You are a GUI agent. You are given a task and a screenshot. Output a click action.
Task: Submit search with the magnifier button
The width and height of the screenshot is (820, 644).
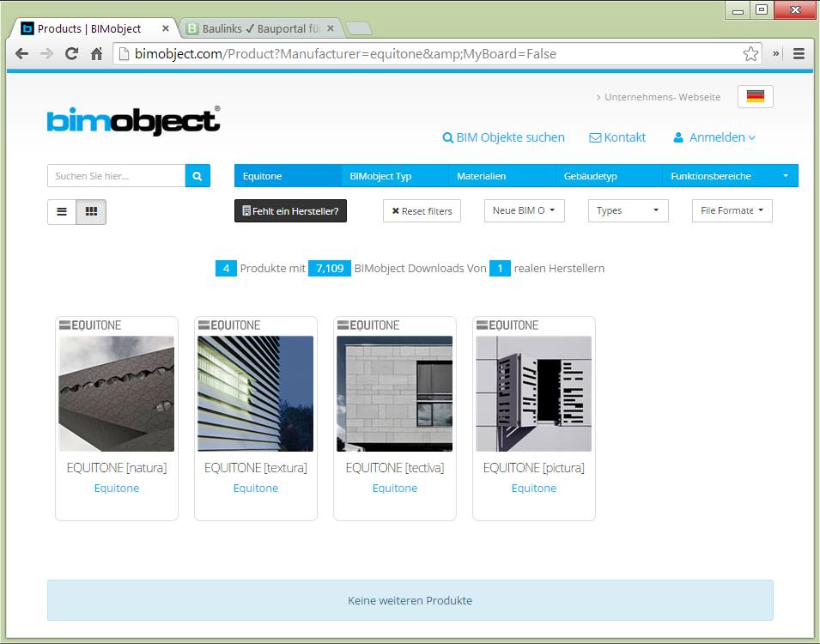pos(197,176)
